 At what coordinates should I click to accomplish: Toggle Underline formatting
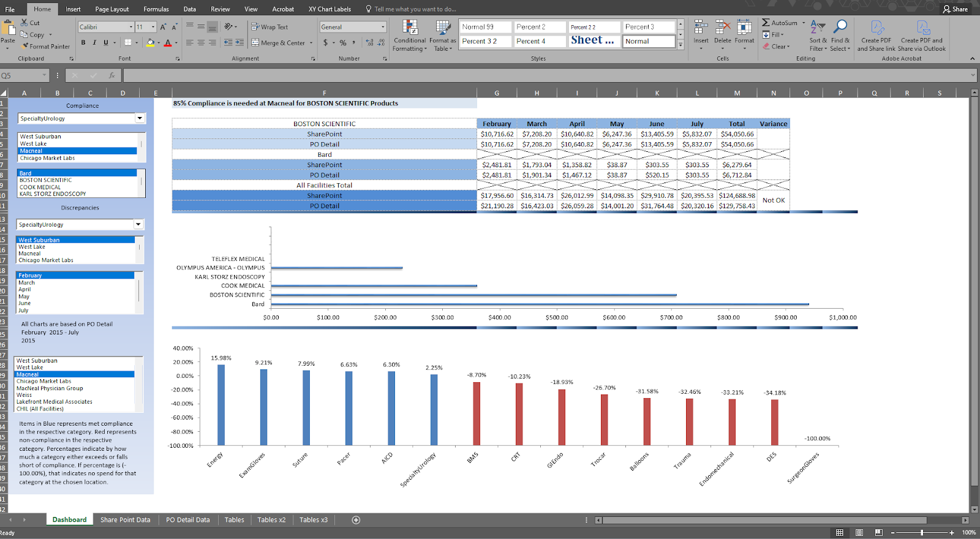pos(105,43)
